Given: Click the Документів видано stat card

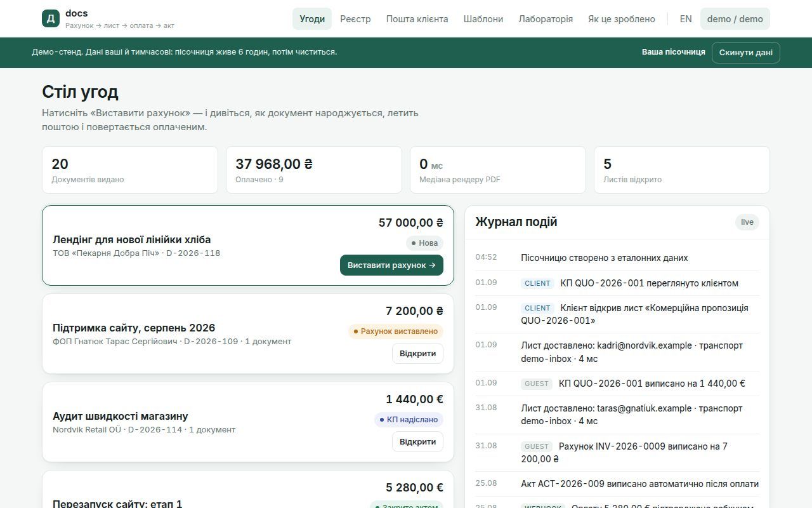Looking at the screenshot, I should click(x=130, y=170).
